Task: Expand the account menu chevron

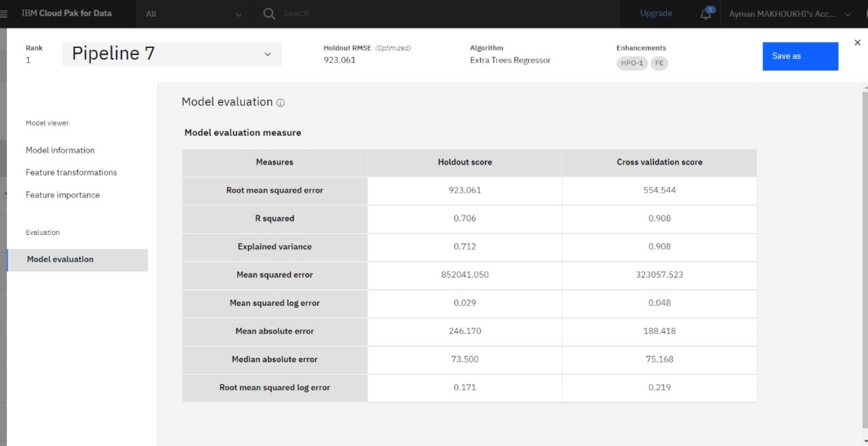Action: pyautogui.click(x=848, y=14)
